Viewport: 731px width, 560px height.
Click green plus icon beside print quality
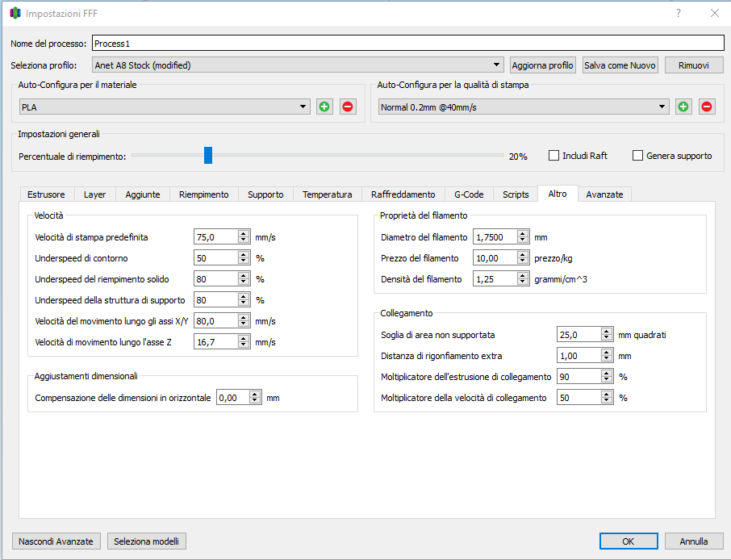tap(683, 107)
